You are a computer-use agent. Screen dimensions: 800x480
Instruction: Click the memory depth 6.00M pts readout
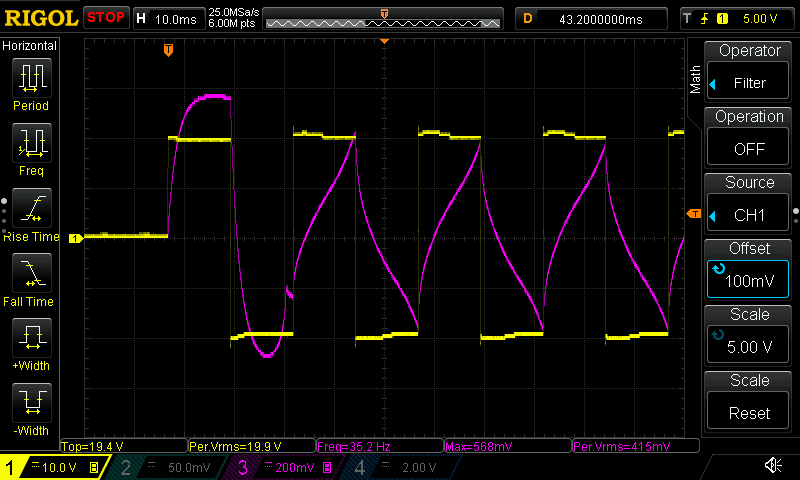232,23
